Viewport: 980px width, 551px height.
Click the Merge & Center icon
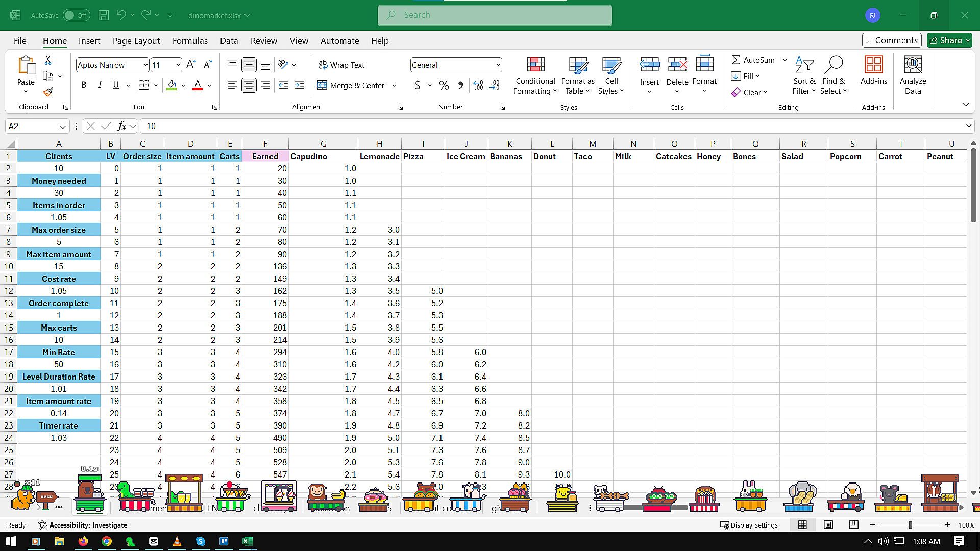(322, 85)
